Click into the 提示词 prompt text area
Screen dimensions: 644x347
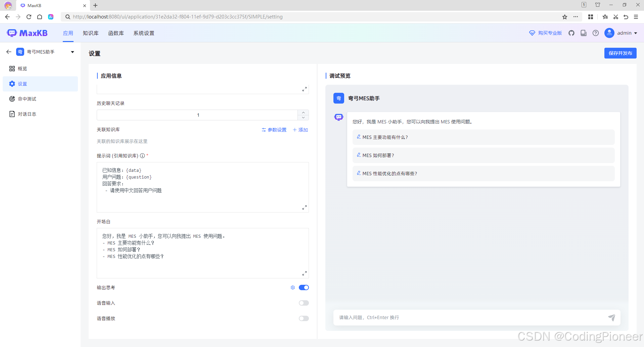point(203,187)
